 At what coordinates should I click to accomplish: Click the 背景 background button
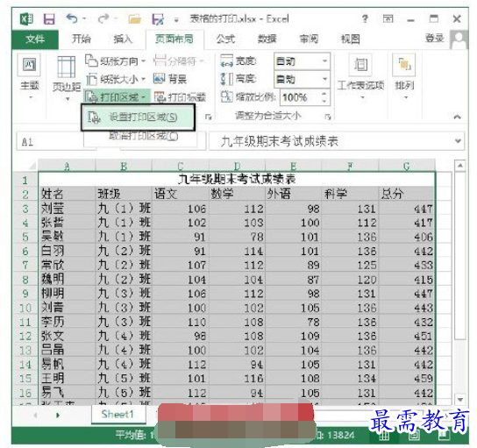pos(170,80)
